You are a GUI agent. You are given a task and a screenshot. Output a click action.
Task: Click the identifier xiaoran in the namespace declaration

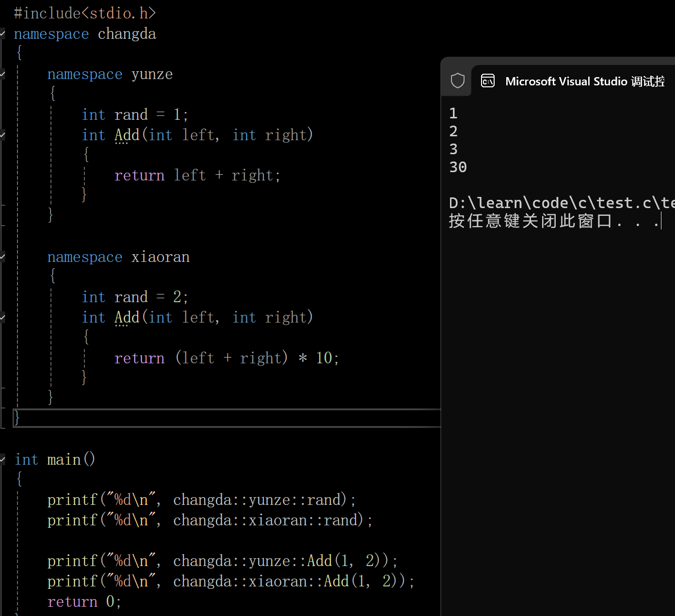(161, 257)
